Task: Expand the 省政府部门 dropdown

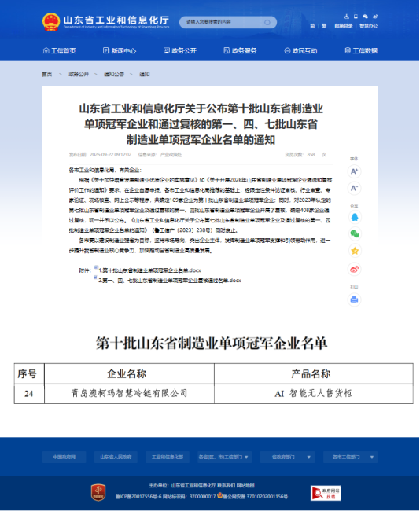Action: tap(288, 458)
